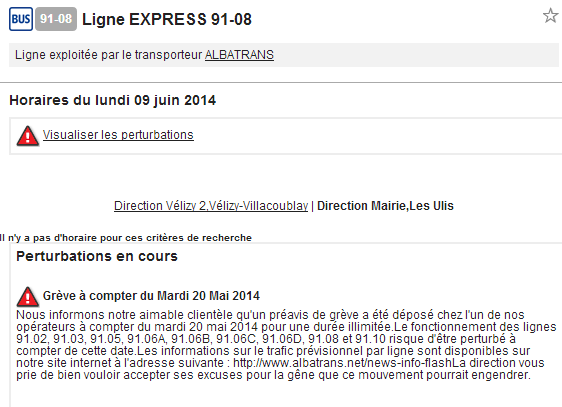This screenshot has height=407, width=562.
Task: Add line to favorites with star icon
Action: pyautogui.click(x=550, y=16)
